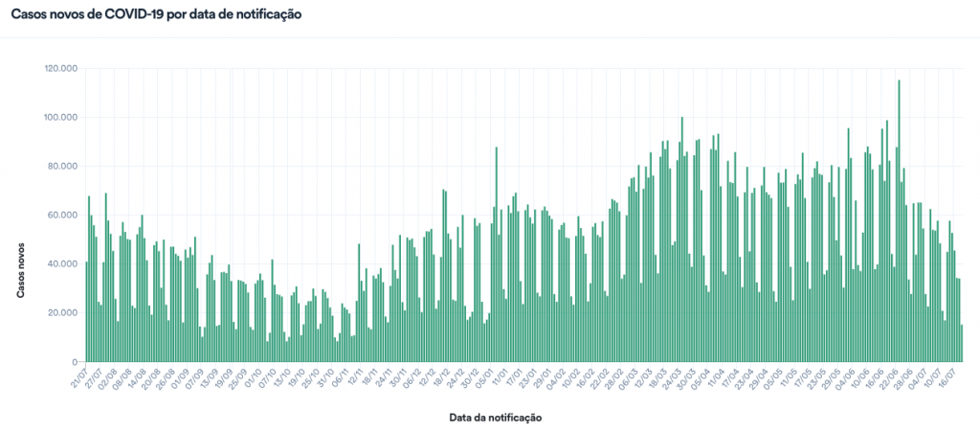
Task: Click the 12/12 date label on x-axis
Action: (425, 378)
